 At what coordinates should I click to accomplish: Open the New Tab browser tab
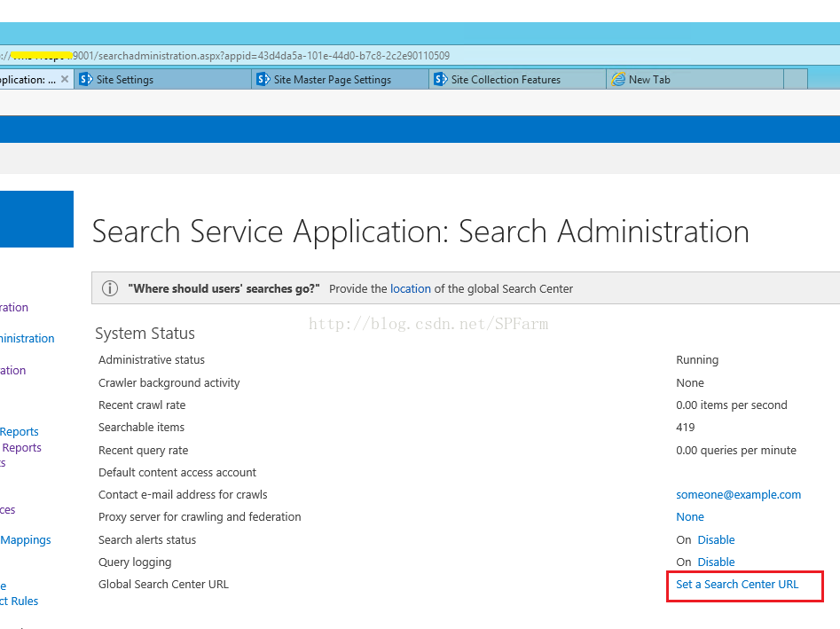[695, 79]
